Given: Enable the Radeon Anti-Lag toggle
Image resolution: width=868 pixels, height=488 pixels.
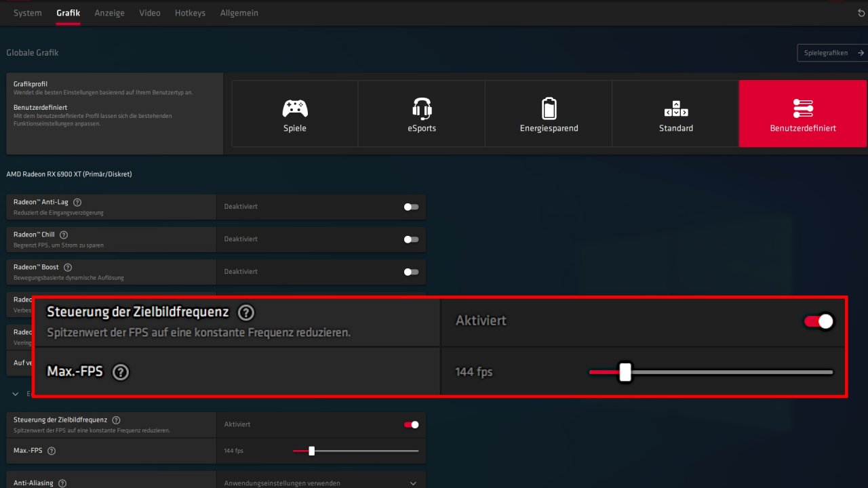Looking at the screenshot, I should [411, 207].
